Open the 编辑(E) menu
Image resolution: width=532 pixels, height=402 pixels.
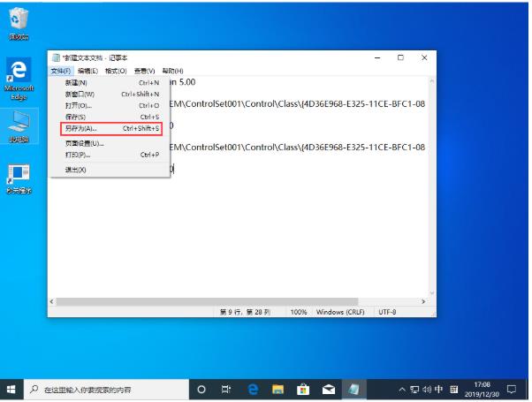(x=87, y=71)
